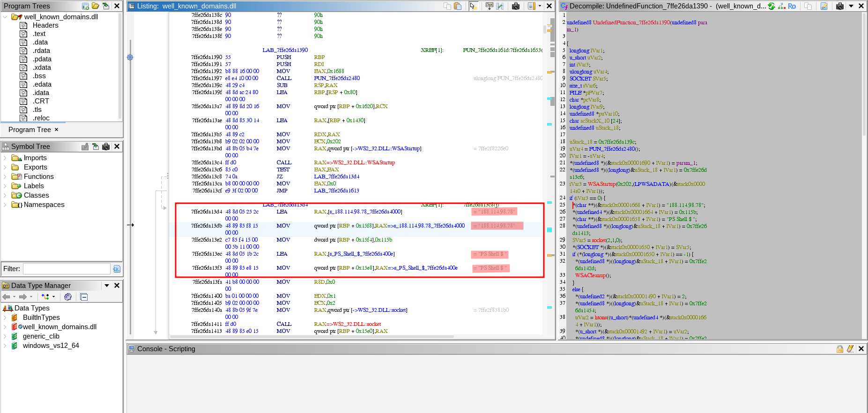Create a new default tree view in Program Trees

(x=85, y=6)
